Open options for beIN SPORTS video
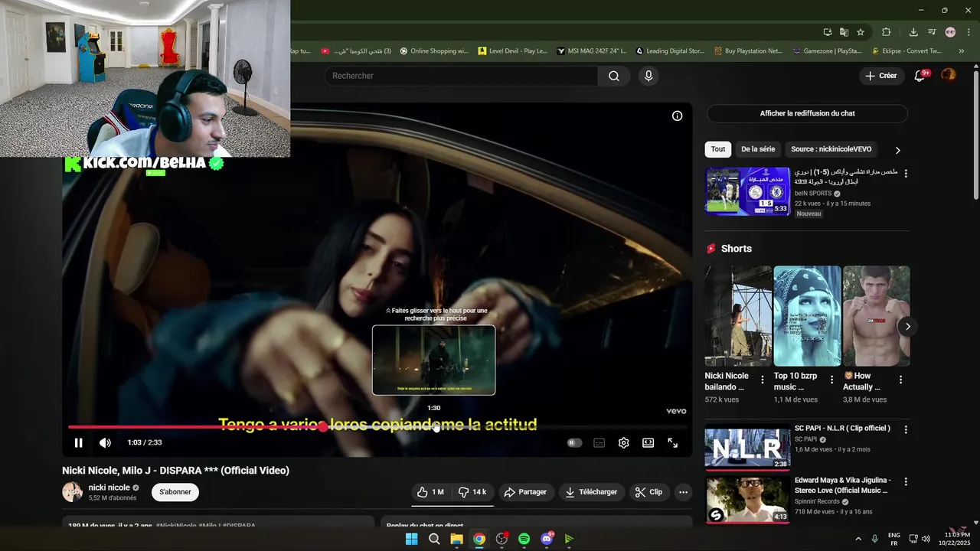Screen dimensions: 980x551 (x=906, y=174)
